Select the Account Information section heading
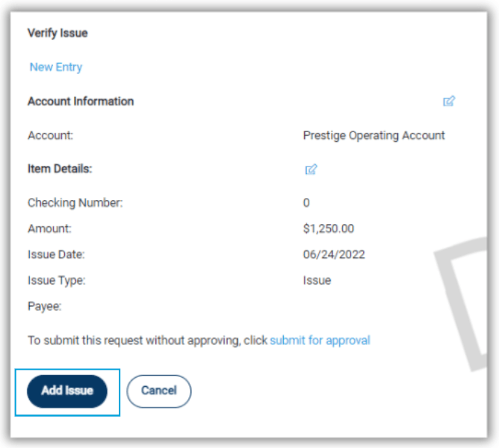Screen dimensions: 499x448 tap(81, 102)
